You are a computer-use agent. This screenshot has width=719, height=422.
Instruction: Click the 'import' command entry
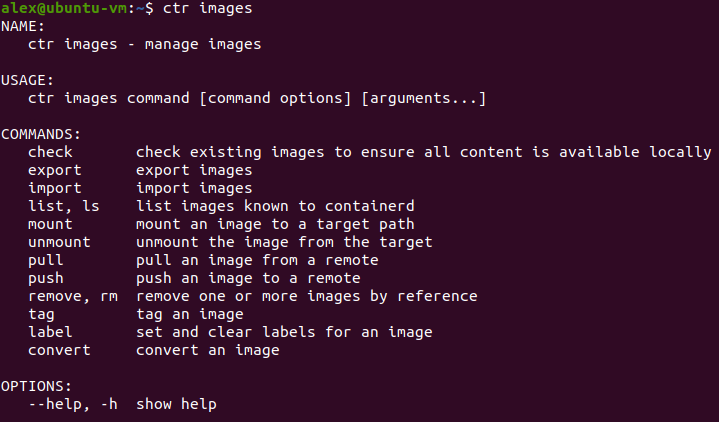coord(55,188)
